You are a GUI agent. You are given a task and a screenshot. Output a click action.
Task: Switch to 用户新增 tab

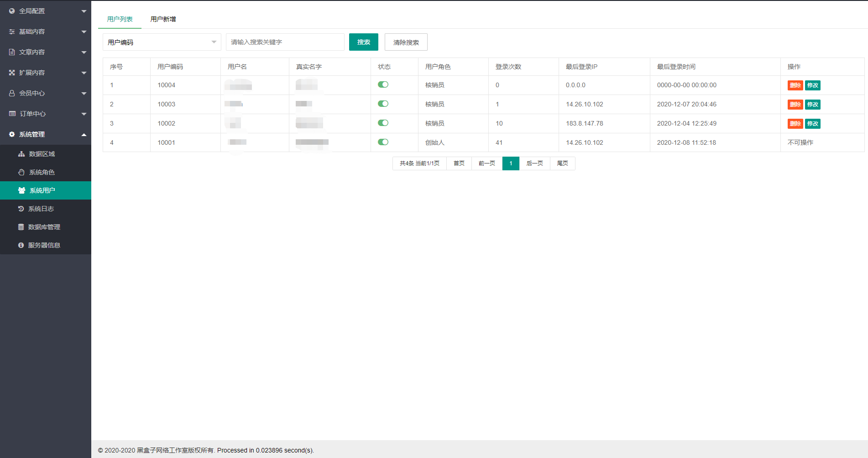click(x=163, y=19)
